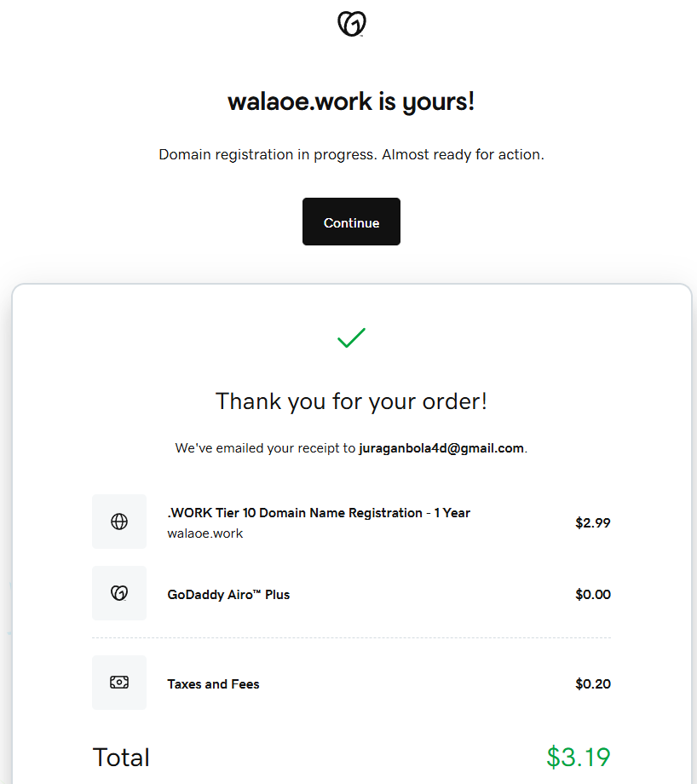The image size is (697, 784).
Task: Click the GoDaddy logo at top
Action: coord(351,24)
